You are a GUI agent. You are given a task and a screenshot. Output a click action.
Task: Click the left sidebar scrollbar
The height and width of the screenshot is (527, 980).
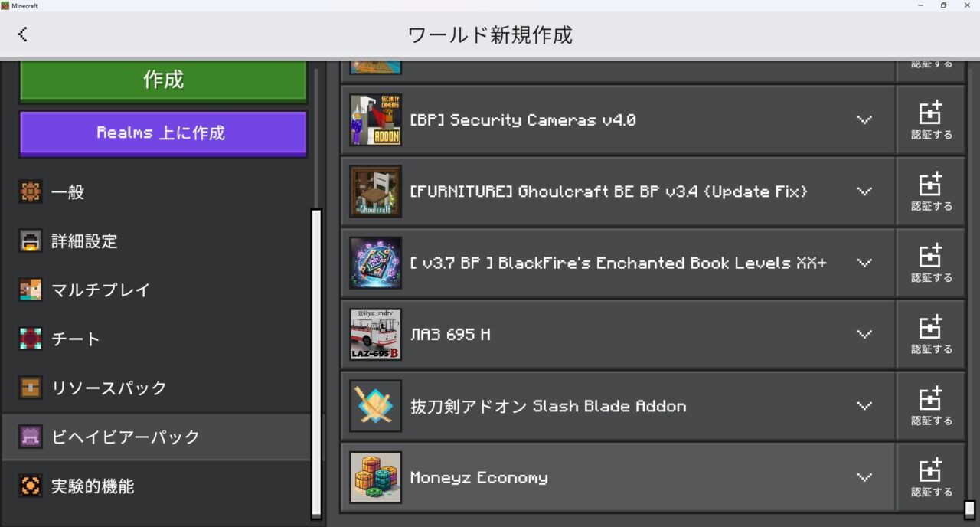[x=316, y=365]
